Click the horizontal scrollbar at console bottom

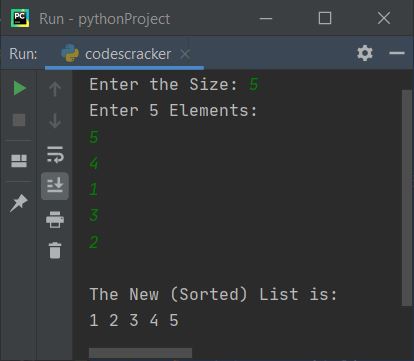140,353
